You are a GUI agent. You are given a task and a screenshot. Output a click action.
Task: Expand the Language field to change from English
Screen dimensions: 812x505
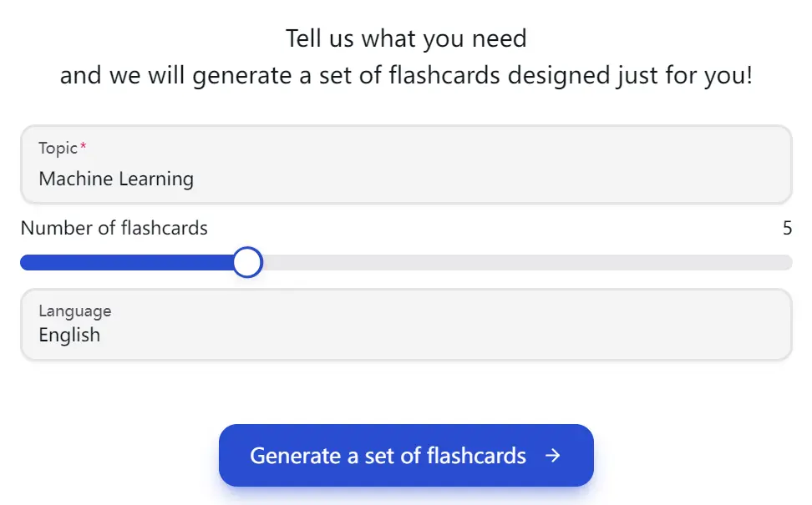coord(406,325)
